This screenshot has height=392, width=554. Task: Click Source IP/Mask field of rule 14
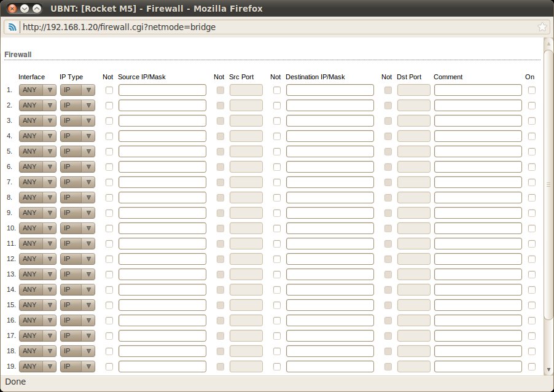click(162, 290)
